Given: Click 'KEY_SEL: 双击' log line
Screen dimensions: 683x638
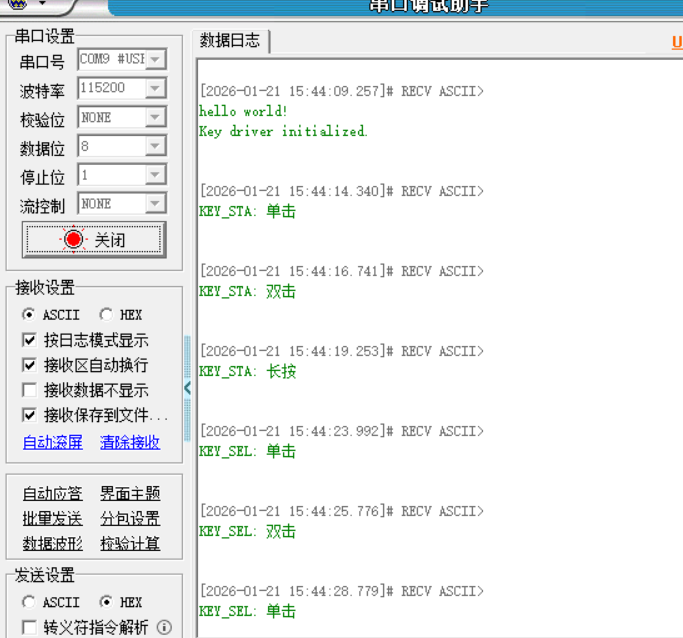Looking at the screenshot, I should pyautogui.click(x=247, y=531).
